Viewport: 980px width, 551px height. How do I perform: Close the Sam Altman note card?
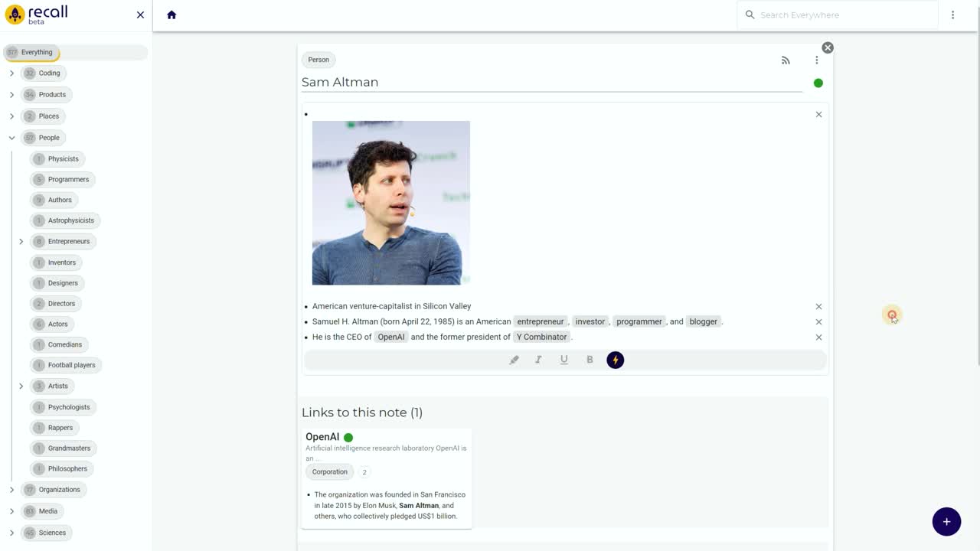click(x=828, y=47)
